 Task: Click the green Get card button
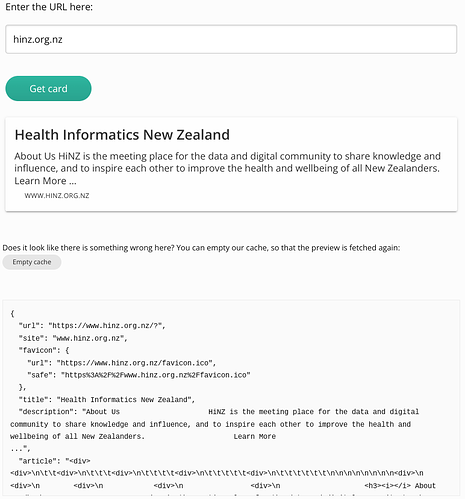click(x=48, y=88)
